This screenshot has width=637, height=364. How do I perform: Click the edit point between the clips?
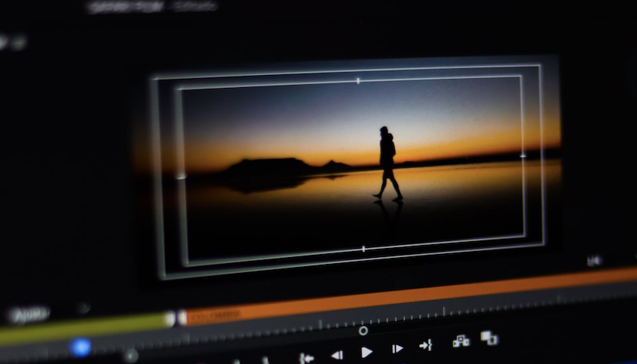click(176, 319)
